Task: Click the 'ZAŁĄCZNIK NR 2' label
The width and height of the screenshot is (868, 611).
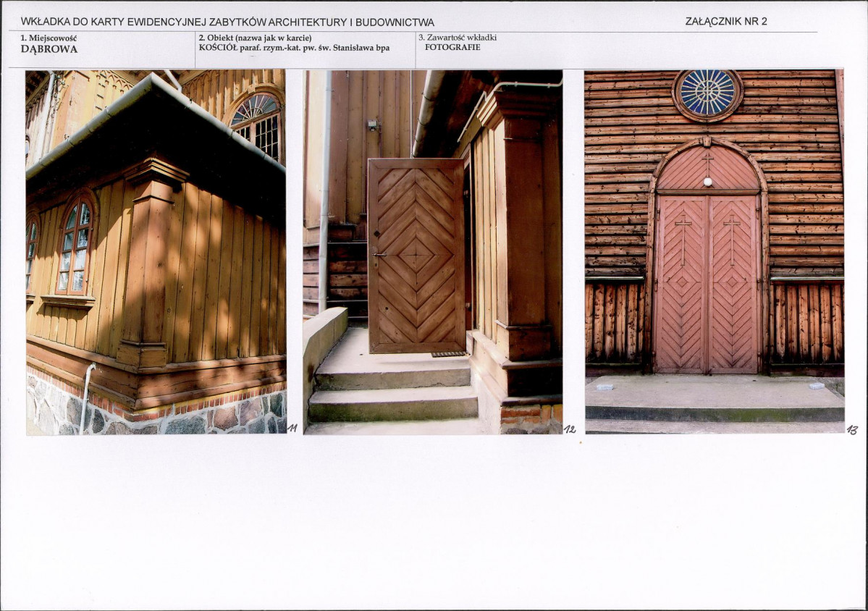Action: pyautogui.click(x=726, y=22)
